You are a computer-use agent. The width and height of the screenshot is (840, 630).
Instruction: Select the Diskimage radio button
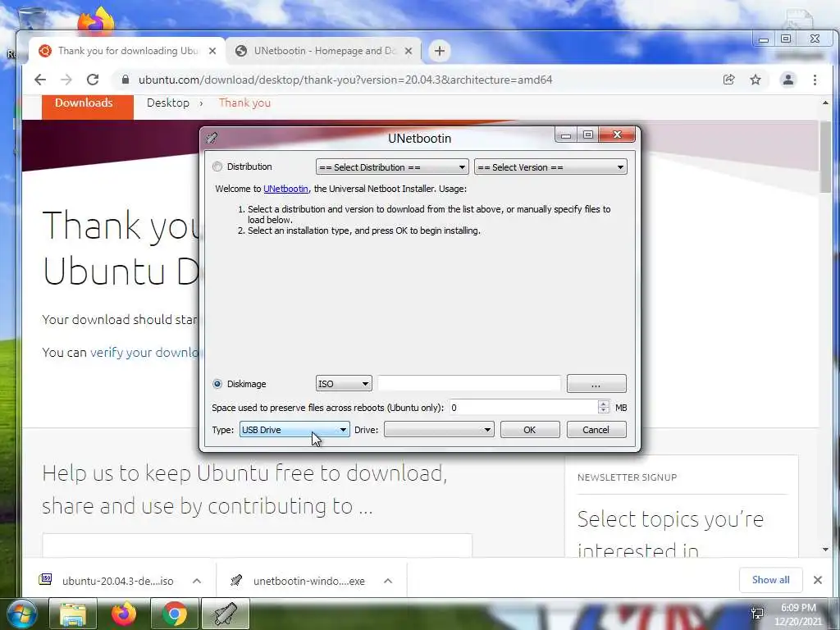(x=217, y=384)
